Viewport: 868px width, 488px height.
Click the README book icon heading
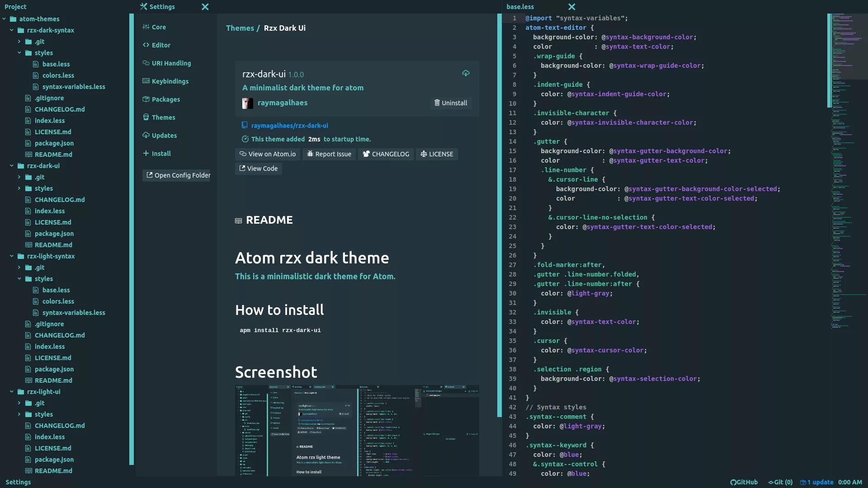(239, 221)
